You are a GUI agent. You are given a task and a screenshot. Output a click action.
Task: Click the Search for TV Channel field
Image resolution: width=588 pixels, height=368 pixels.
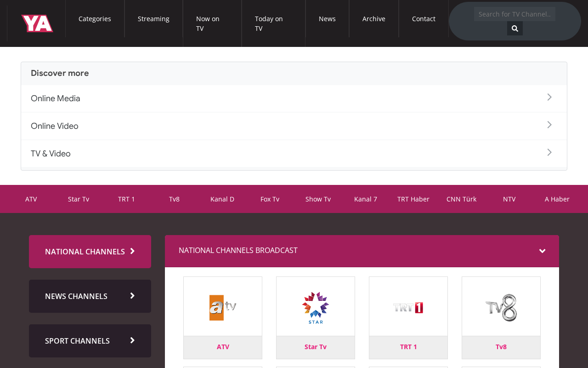[514, 14]
